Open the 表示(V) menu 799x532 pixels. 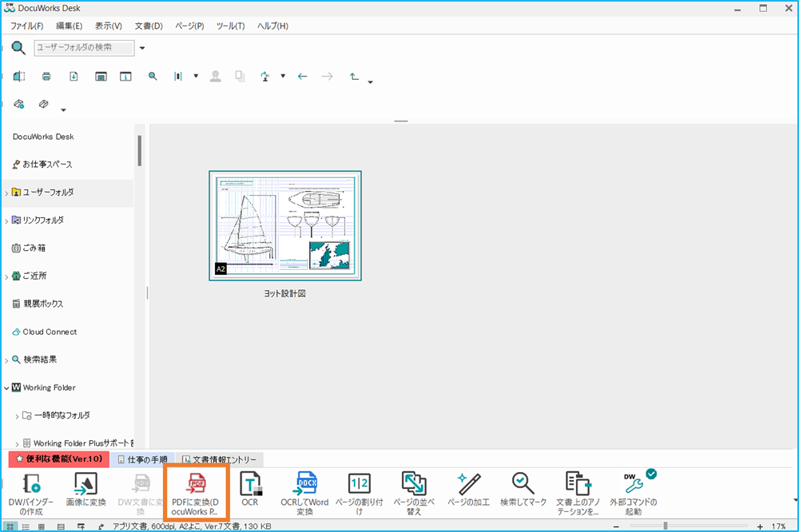click(x=109, y=26)
